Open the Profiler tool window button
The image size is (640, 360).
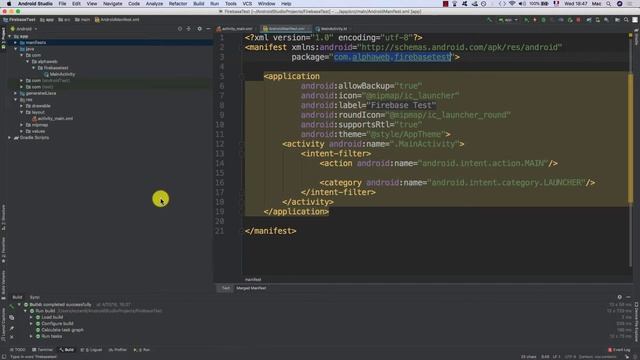tap(118, 350)
